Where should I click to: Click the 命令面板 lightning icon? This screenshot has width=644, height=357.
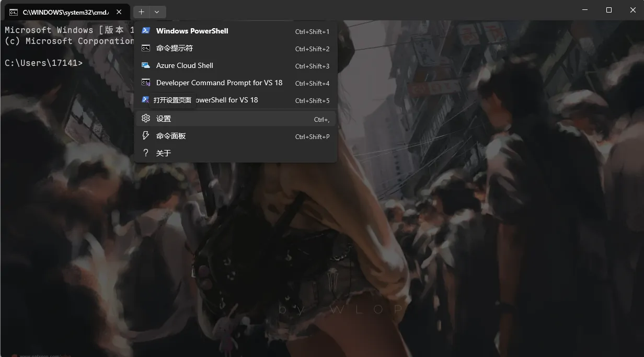[x=146, y=136]
